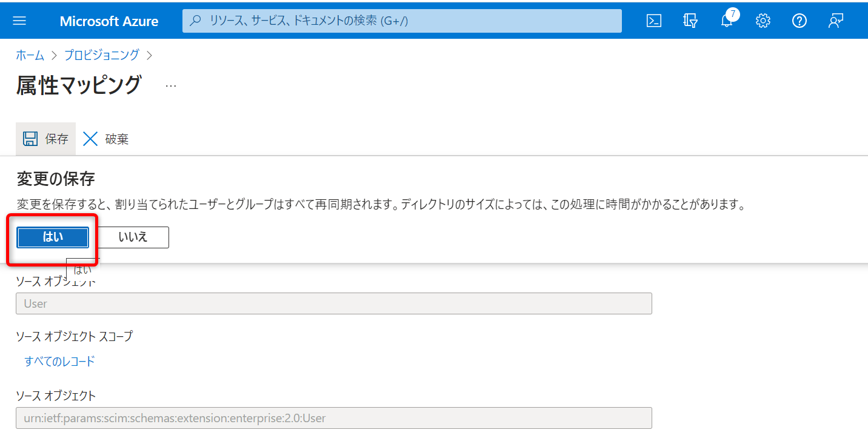Click the magnifier icon in search bar
868x444 pixels.
tap(195, 21)
